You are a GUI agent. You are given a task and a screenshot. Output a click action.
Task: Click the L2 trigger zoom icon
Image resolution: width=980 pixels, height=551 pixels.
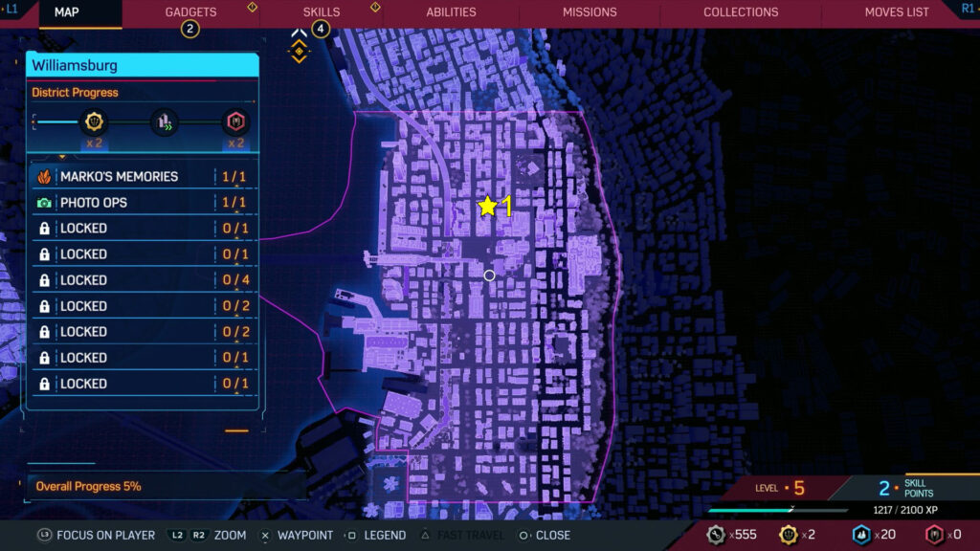click(177, 536)
